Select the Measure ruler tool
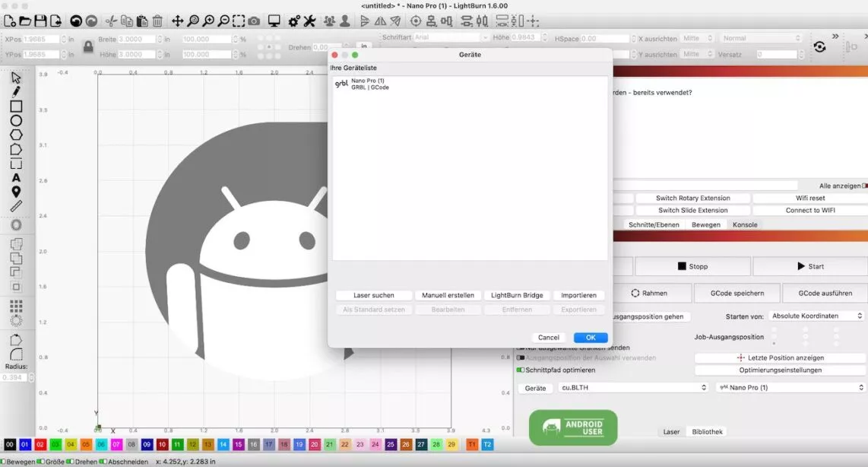 click(x=16, y=206)
